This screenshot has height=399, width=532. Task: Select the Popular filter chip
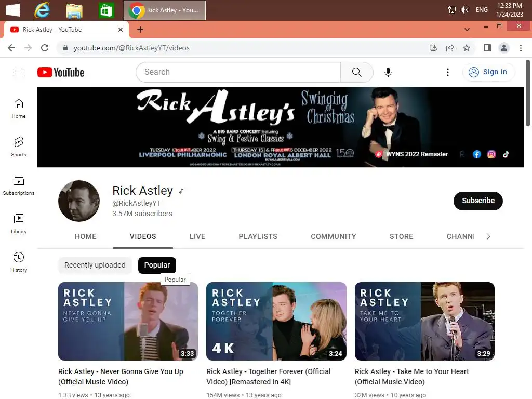pyautogui.click(x=157, y=265)
